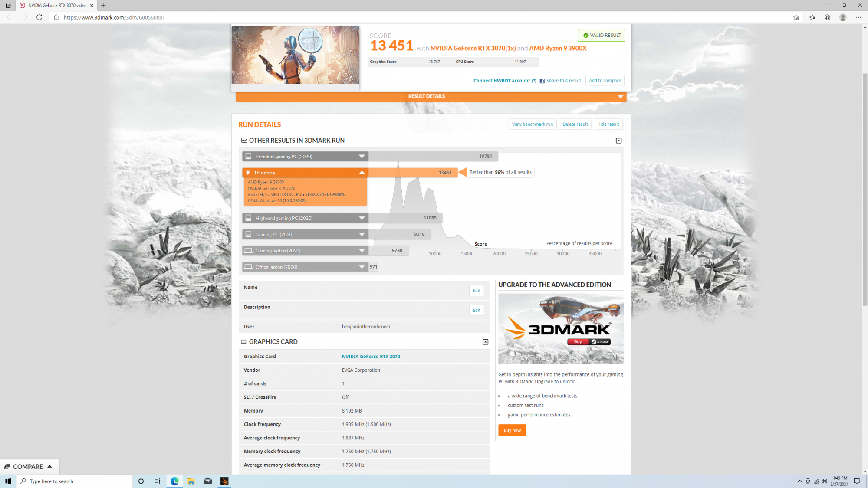Collapse the Graphics Card section box
Screen dimensions: 868x488
click(485, 342)
